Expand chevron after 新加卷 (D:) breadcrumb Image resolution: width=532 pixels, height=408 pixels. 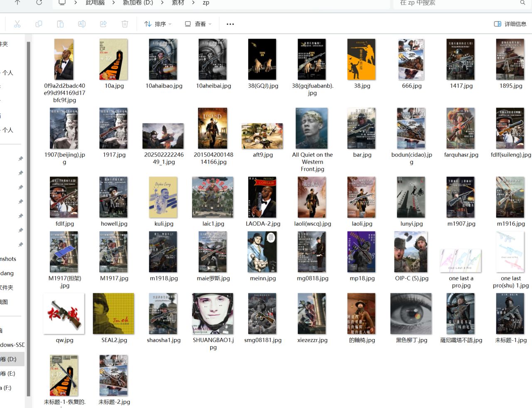tap(162, 2)
